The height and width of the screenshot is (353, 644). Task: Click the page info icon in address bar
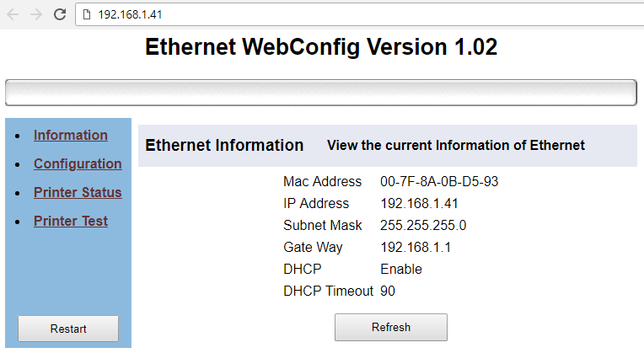pyautogui.click(x=87, y=15)
